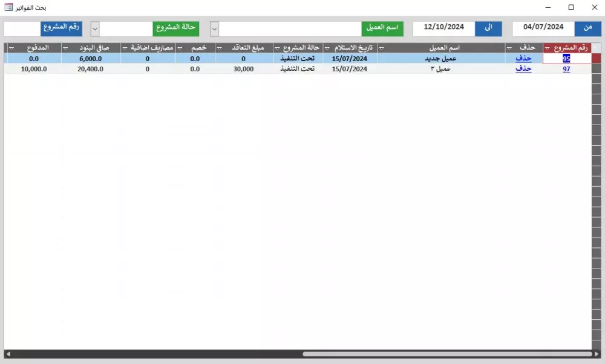
Task: Click the مبلغ التعاقد column header
Action: pyautogui.click(x=243, y=48)
